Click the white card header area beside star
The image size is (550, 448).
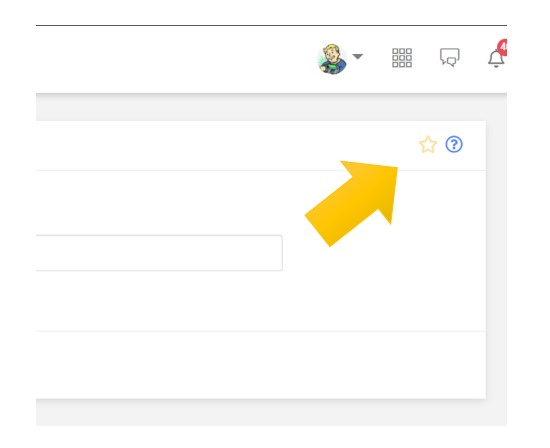pyautogui.click(x=224, y=146)
